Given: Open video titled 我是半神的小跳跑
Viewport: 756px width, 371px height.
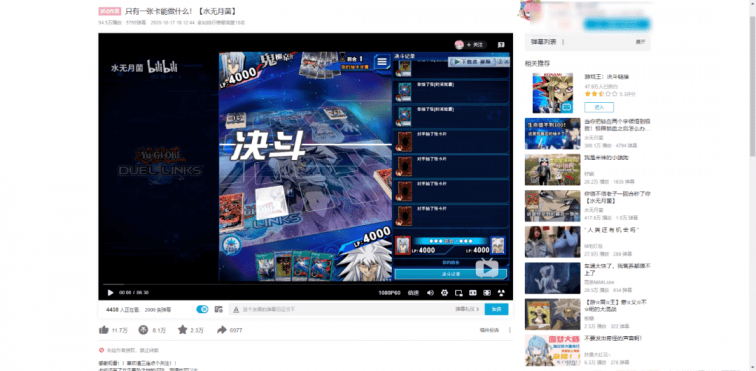Looking at the screenshot, I should (606, 158).
